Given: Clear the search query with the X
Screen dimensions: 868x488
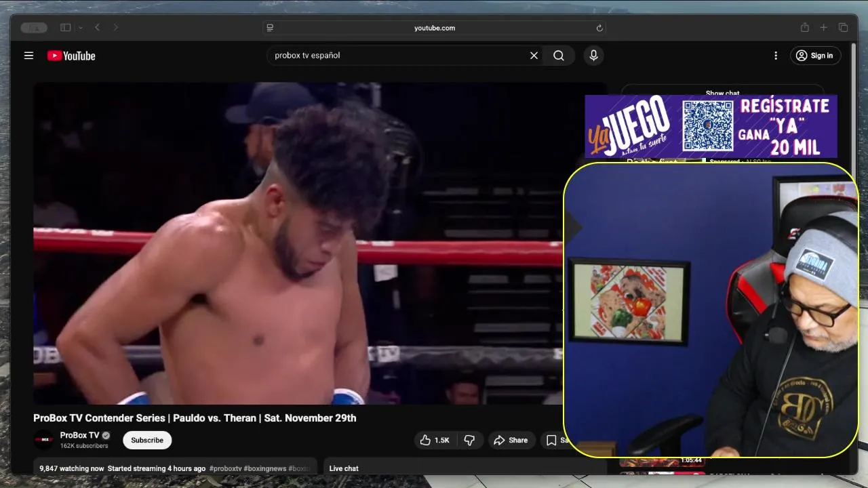Looking at the screenshot, I should click(x=534, y=56).
